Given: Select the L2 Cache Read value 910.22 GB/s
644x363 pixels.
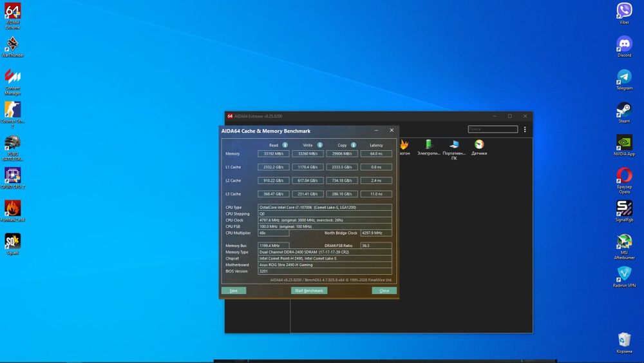Looking at the screenshot, I should pyautogui.click(x=274, y=181).
